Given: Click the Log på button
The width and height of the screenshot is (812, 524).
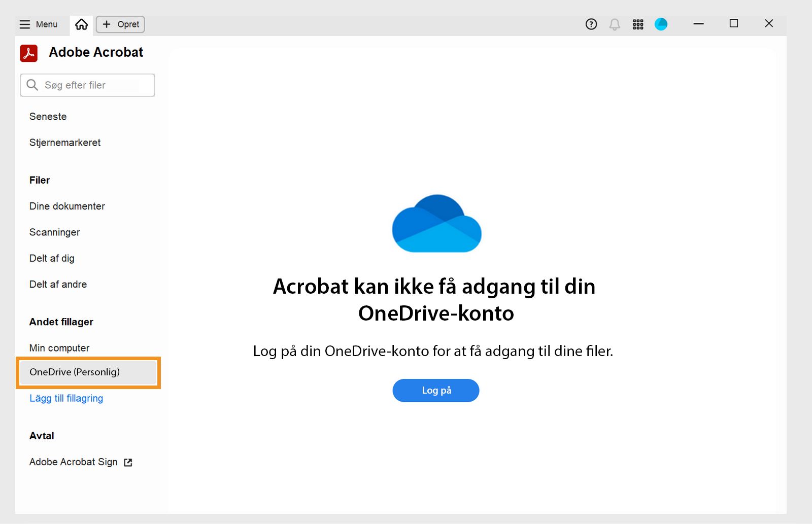Looking at the screenshot, I should pyautogui.click(x=435, y=391).
